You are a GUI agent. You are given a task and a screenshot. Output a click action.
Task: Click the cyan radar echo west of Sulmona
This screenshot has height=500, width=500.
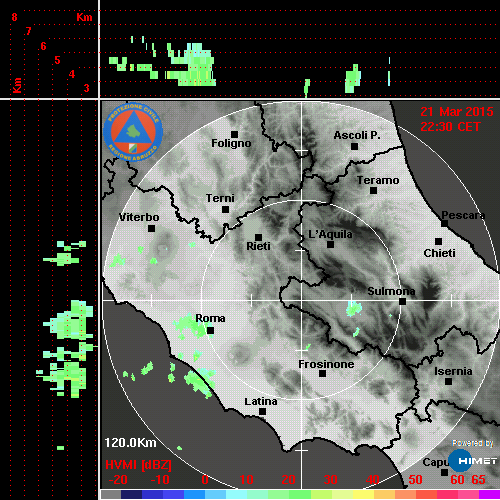tap(354, 308)
